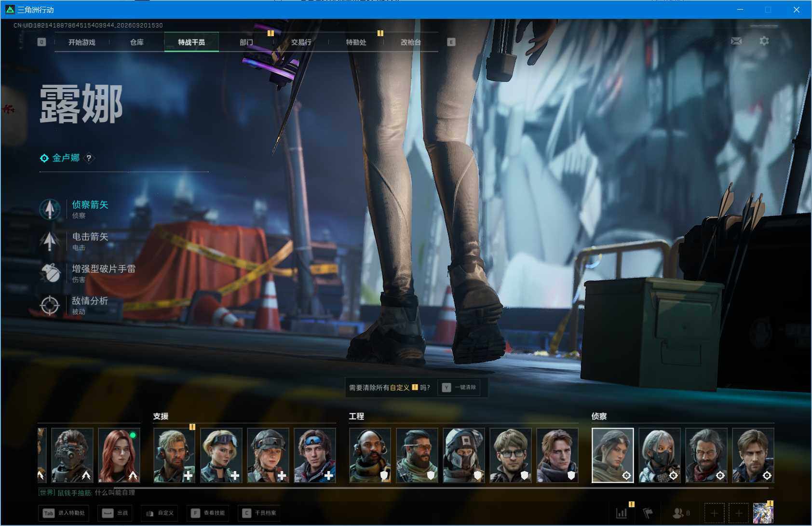Screen dimensions: 812x526
Task: Click the 一键清除 button
Action: click(x=459, y=387)
